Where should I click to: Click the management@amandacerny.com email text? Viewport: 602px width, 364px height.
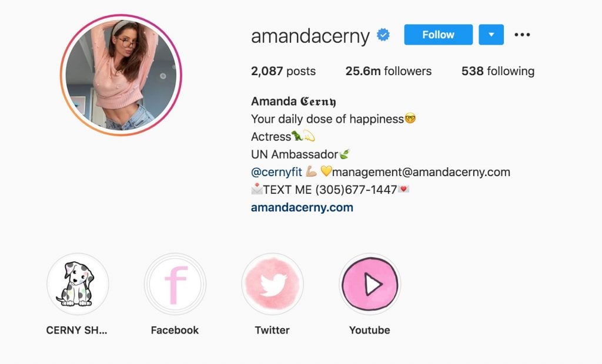421,172
